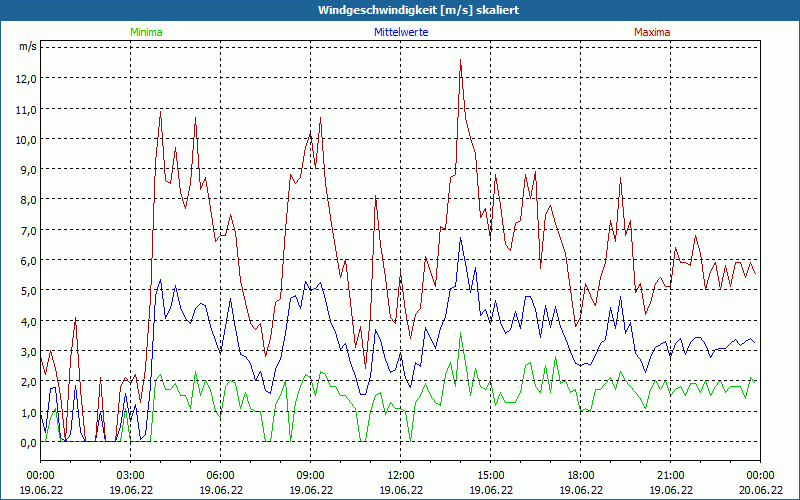Viewport: 800px width, 500px height.
Task: Click the '18:00' time axis label
Action: click(581, 476)
